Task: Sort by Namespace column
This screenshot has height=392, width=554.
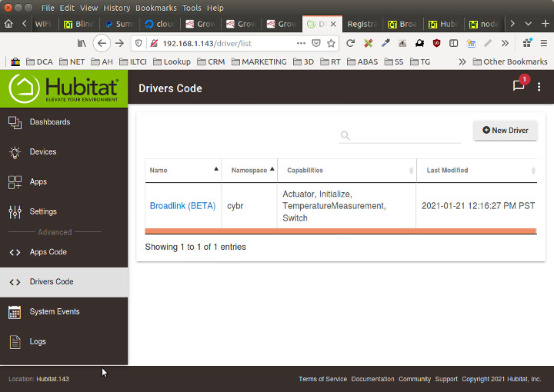Action: point(249,171)
